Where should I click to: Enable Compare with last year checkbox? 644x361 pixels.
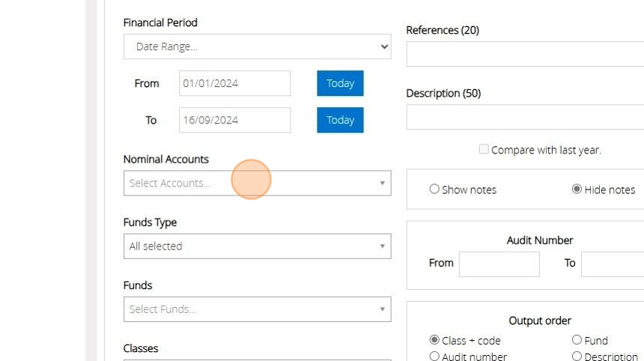coord(484,149)
